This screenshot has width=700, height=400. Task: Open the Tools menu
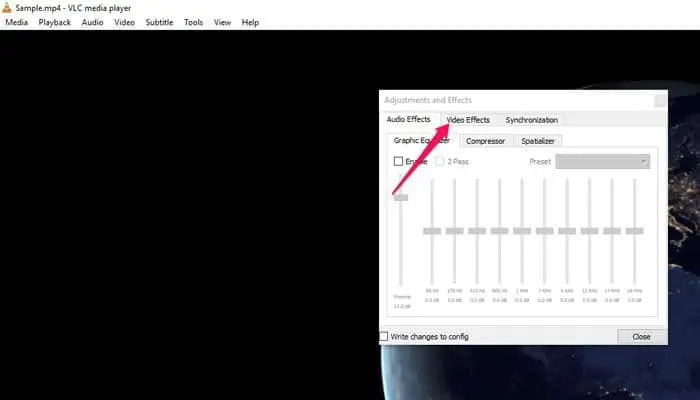pos(193,22)
